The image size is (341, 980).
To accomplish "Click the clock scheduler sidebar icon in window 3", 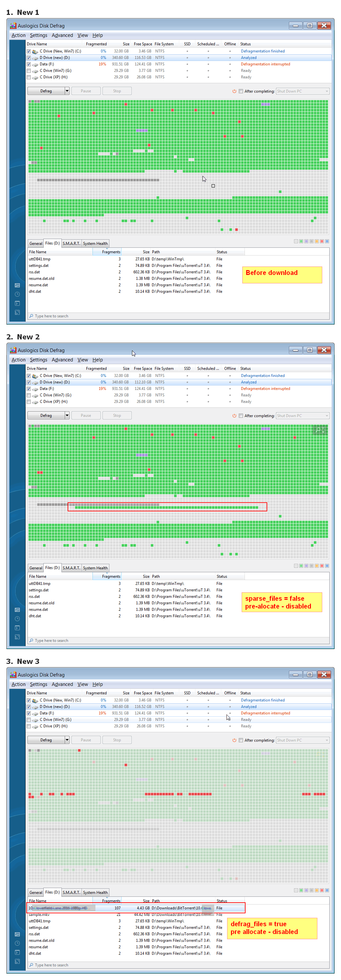I will coord(17,943).
